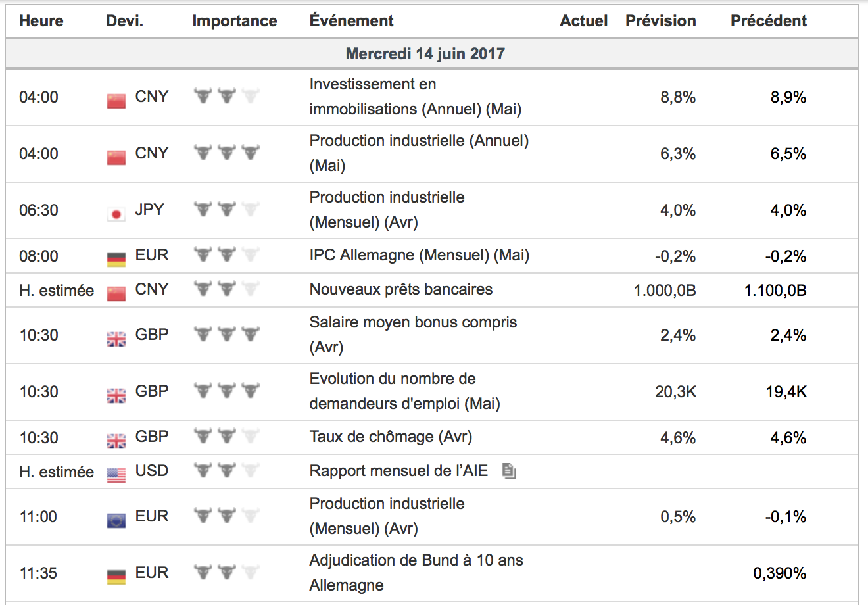Click the Événement column header
The height and width of the screenshot is (605, 868).
pyautogui.click(x=351, y=21)
